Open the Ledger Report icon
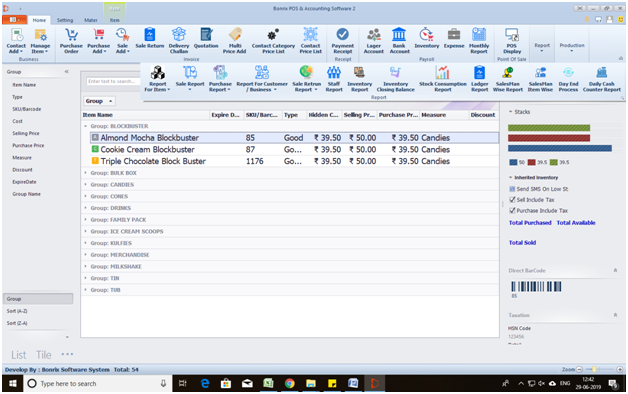Image resolution: width=628 pixels, height=394 pixels. coord(479,79)
